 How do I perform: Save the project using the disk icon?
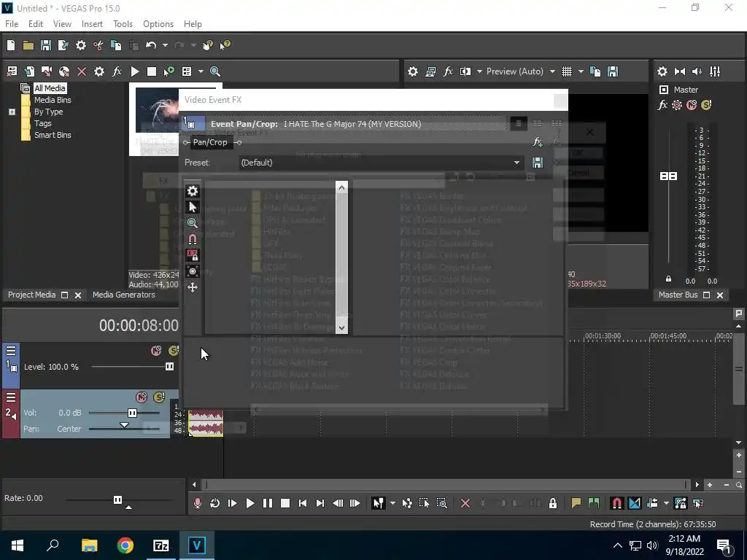click(x=46, y=45)
